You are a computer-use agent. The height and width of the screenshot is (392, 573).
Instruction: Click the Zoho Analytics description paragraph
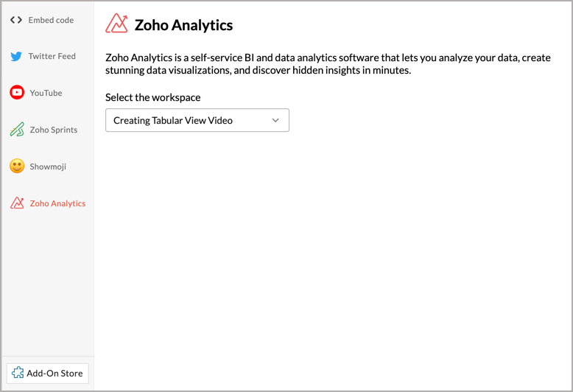[x=328, y=64]
